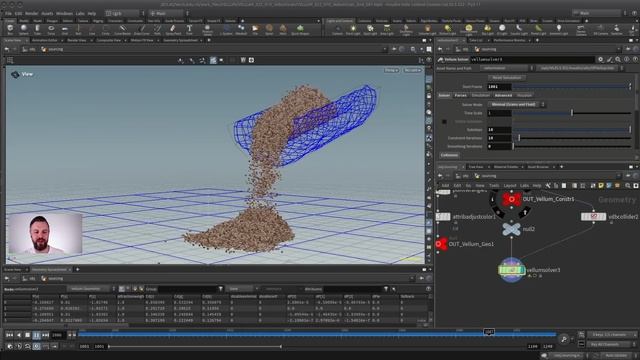Select the OUT_Vellum_Constr1 node

[x=511, y=199]
